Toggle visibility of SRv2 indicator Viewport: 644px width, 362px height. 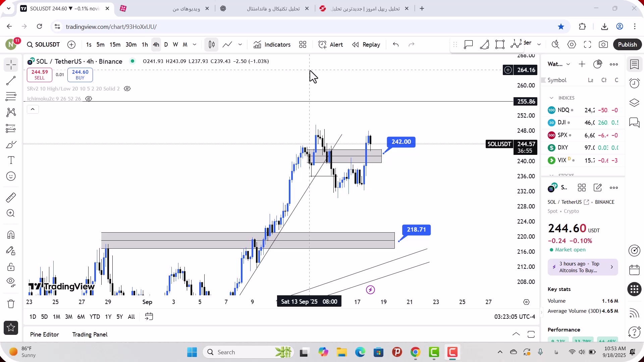(x=127, y=89)
